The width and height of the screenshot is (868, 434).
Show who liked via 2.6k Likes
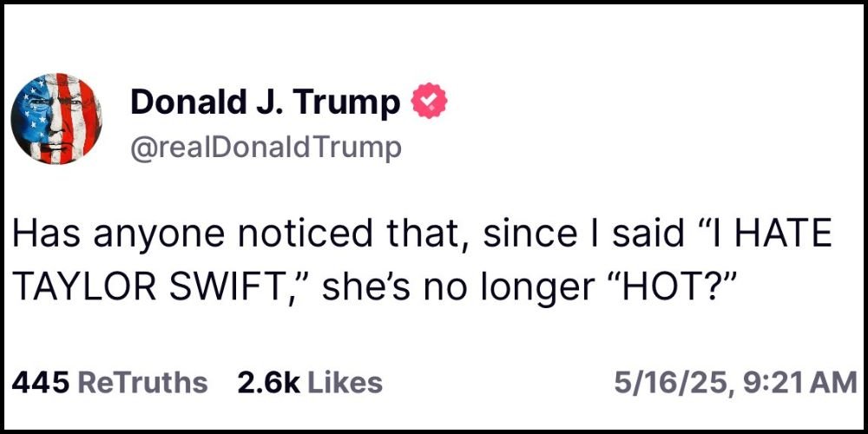[x=310, y=382]
